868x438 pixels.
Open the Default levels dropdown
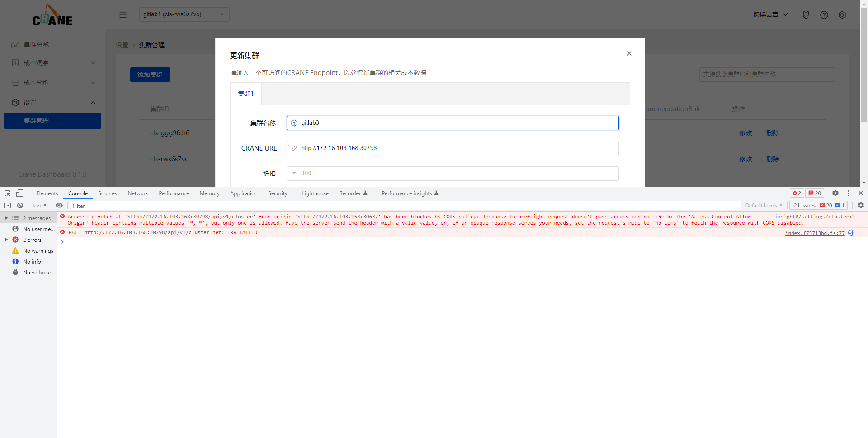[x=763, y=205]
